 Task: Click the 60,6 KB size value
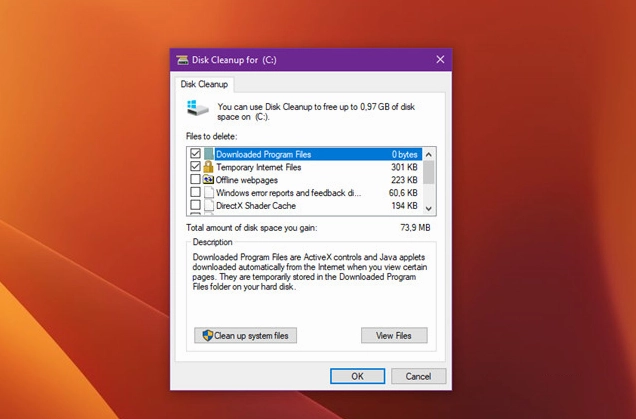[x=403, y=193]
